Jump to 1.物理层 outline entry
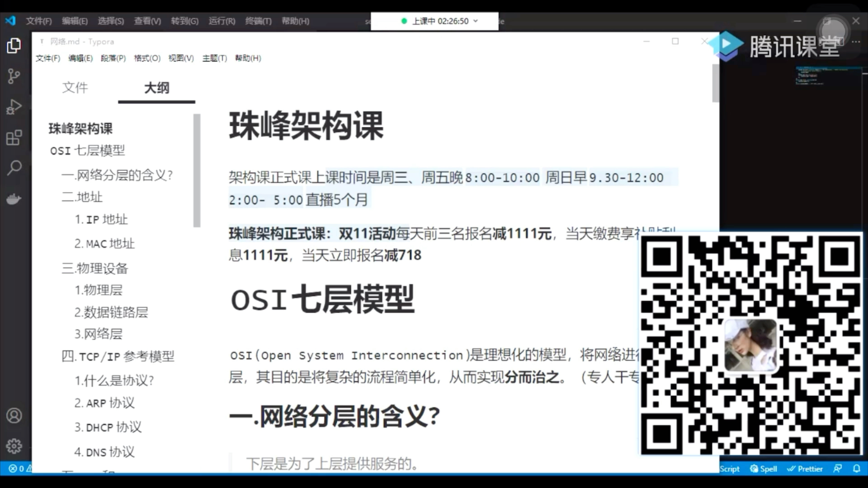The image size is (868, 488). 98,290
